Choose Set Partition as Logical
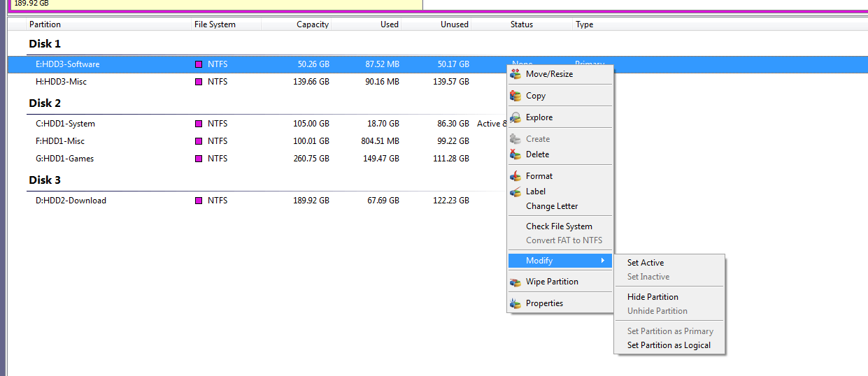 (669, 345)
